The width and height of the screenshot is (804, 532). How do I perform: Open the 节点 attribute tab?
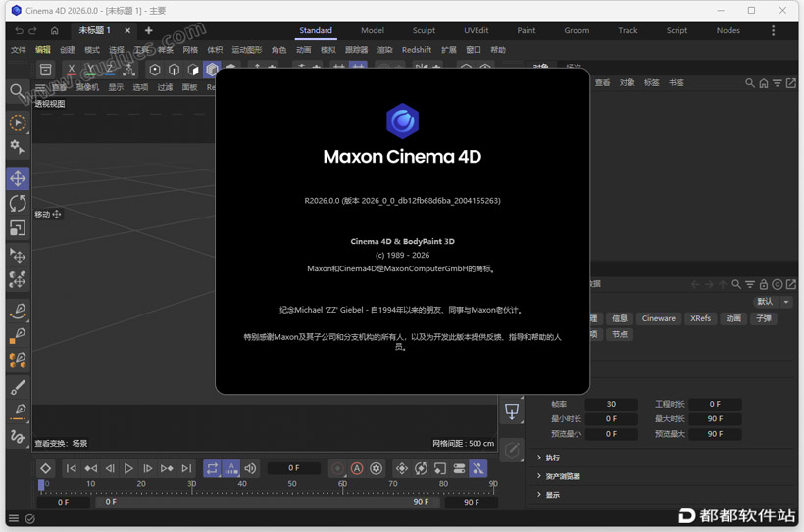coord(620,335)
